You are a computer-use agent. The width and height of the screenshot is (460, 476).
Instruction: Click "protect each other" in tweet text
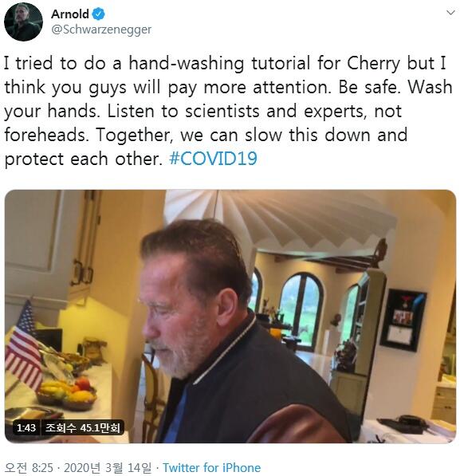(x=83, y=159)
